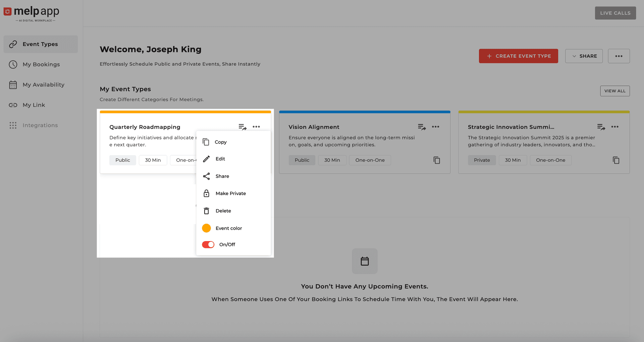Click VIEW ALL next to My Event Types

pos(615,91)
